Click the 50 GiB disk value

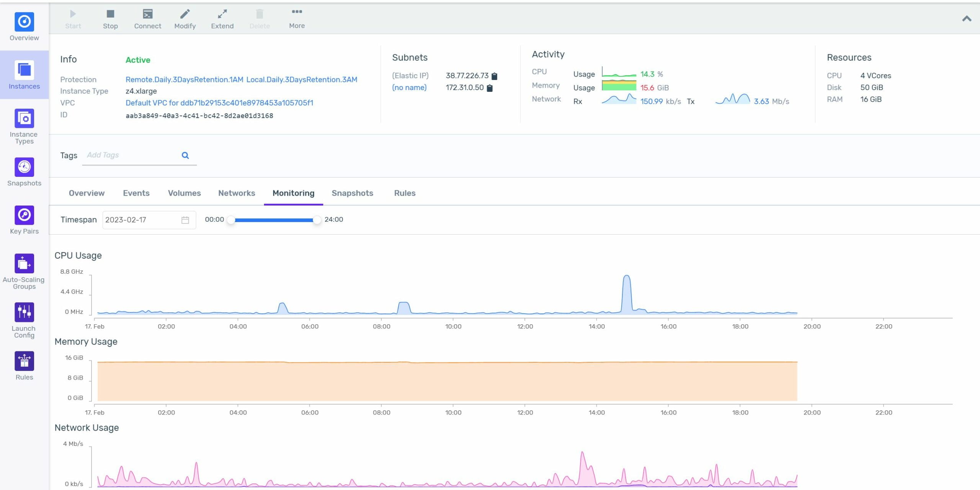click(872, 88)
